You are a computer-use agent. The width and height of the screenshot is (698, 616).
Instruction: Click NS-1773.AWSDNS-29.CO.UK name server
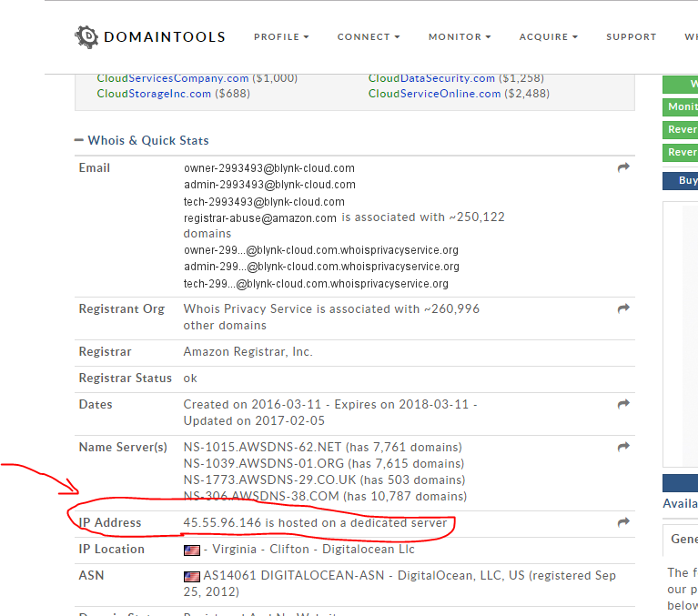coord(269,480)
